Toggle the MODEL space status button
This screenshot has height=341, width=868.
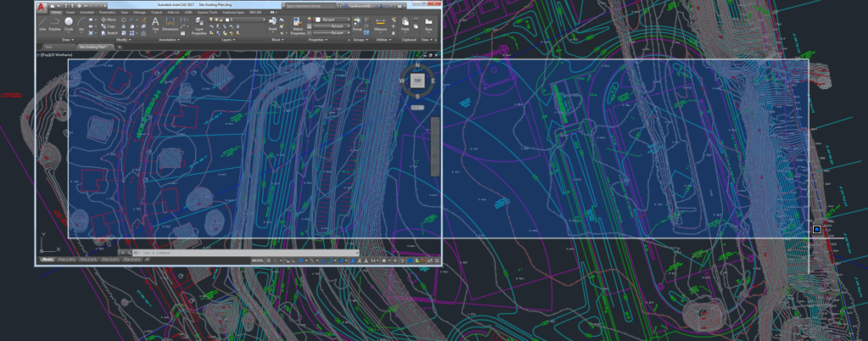pyautogui.click(x=257, y=260)
